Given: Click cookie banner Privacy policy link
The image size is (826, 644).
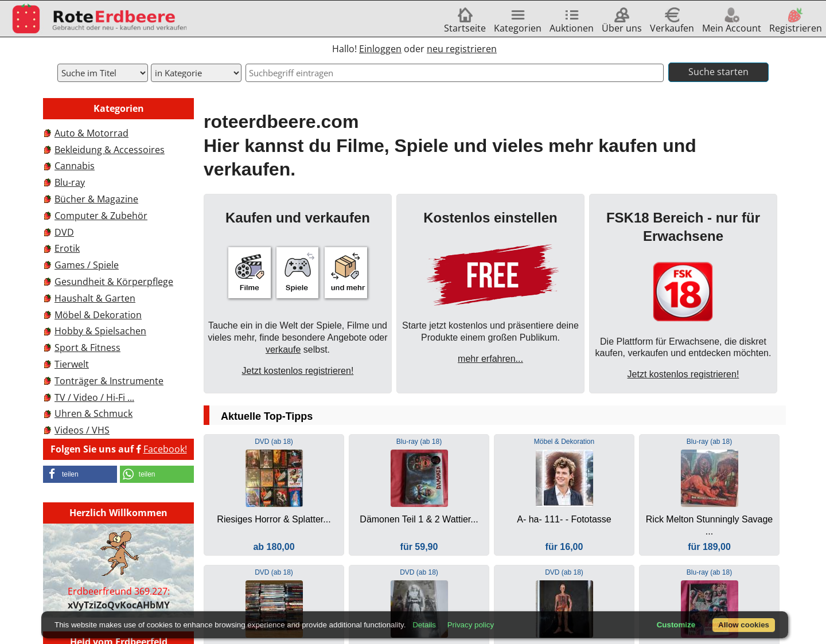Looking at the screenshot, I should pyautogui.click(x=471, y=625).
